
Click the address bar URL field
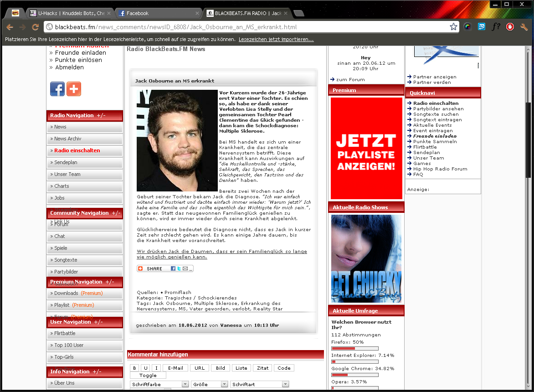[x=251, y=27]
